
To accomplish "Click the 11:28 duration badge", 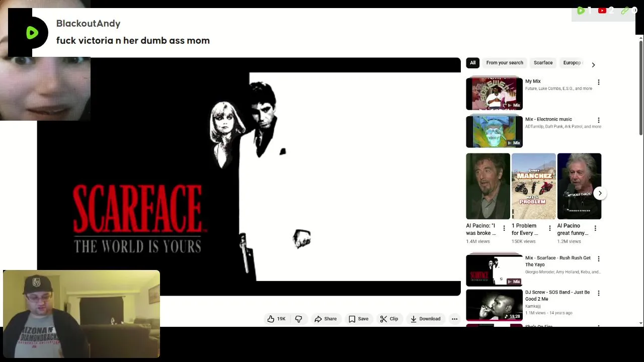I will 512,316.
